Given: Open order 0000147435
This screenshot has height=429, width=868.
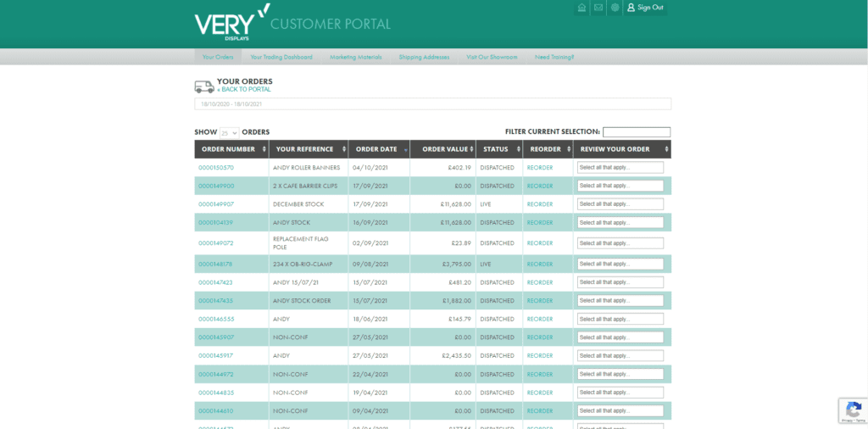Looking at the screenshot, I should (x=216, y=301).
